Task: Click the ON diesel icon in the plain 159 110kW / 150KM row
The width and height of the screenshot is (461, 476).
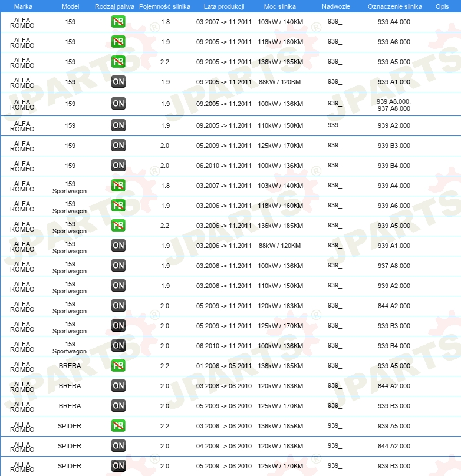Action: point(118,125)
